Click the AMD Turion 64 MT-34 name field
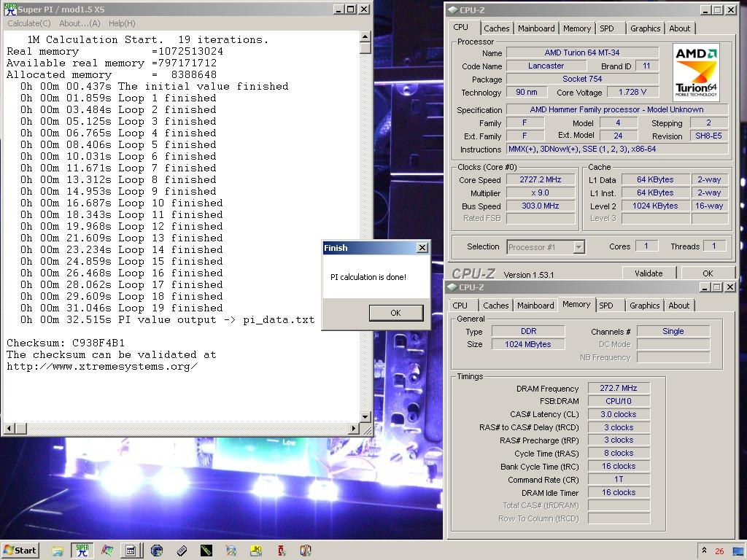 [x=582, y=52]
